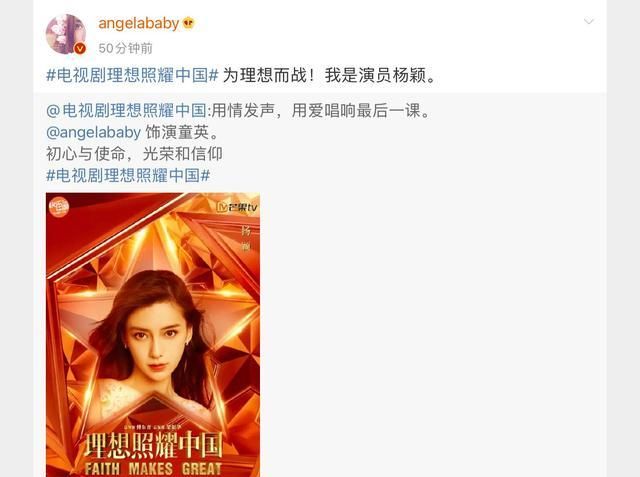
Task: Open angelababy's profile avatar picture
Action: coord(66,34)
